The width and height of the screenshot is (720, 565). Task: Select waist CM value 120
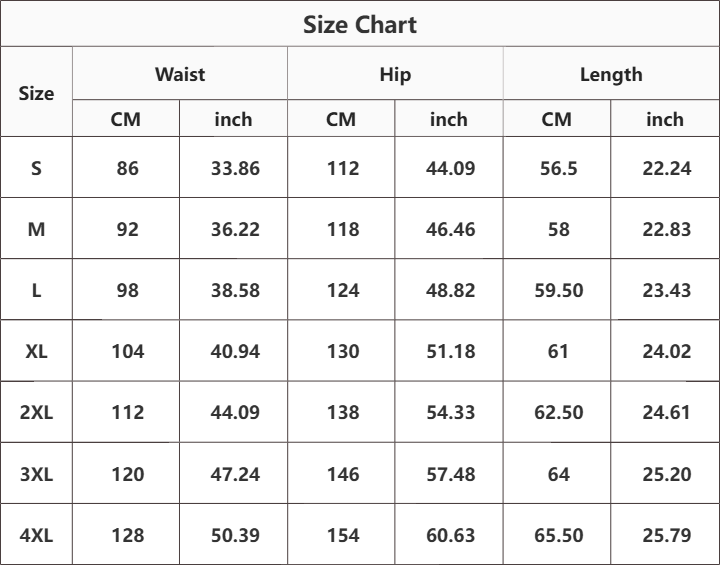point(128,474)
